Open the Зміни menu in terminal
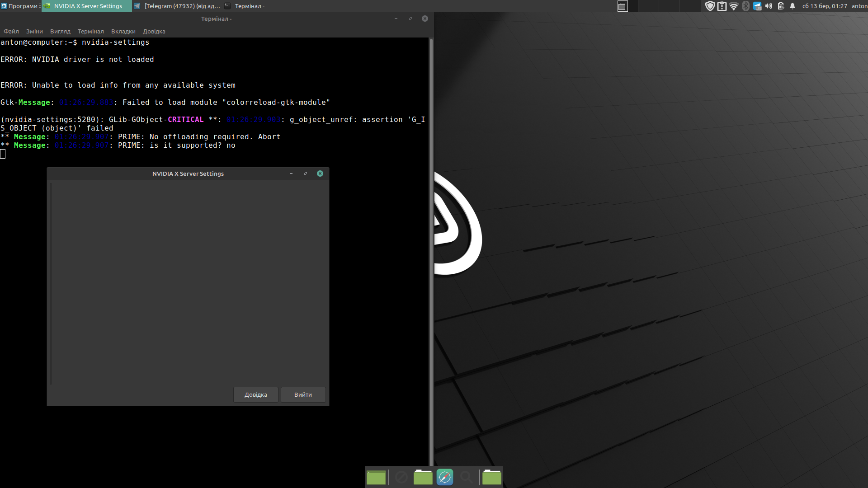868x488 pixels. click(34, 31)
